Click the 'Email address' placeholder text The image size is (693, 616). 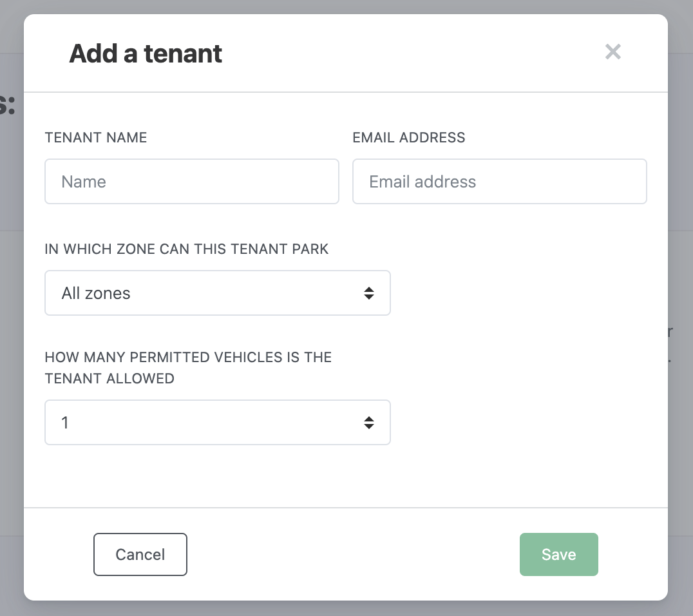(x=422, y=182)
